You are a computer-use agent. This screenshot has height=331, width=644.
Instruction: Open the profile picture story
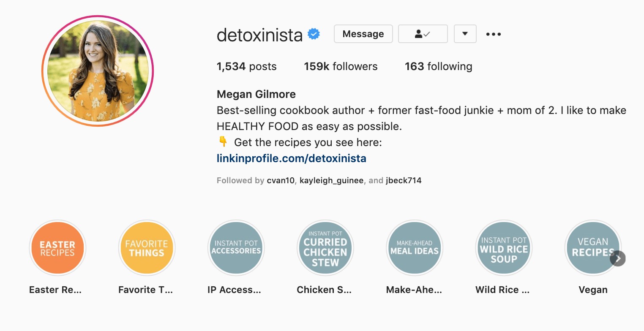pyautogui.click(x=98, y=71)
